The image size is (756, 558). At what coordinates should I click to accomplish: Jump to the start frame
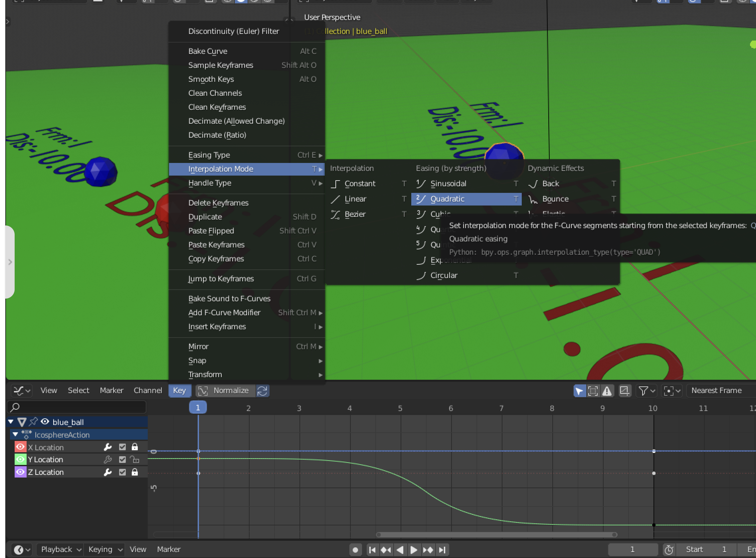click(372, 550)
